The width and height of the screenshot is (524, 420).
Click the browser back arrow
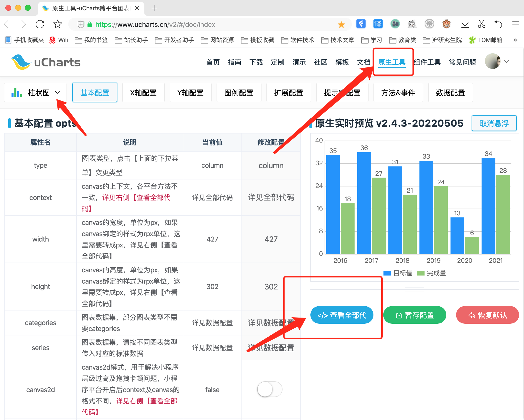(x=7, y=24)
